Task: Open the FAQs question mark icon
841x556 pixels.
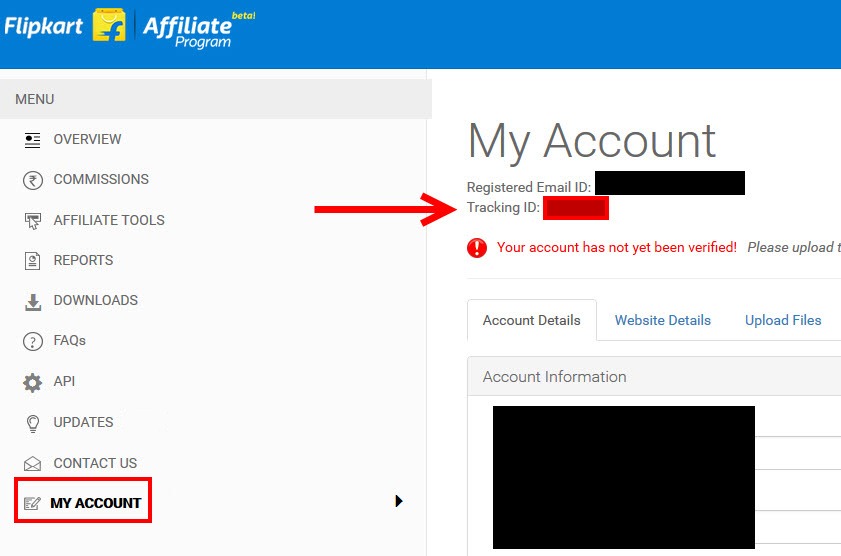Action: coord(33,342)
